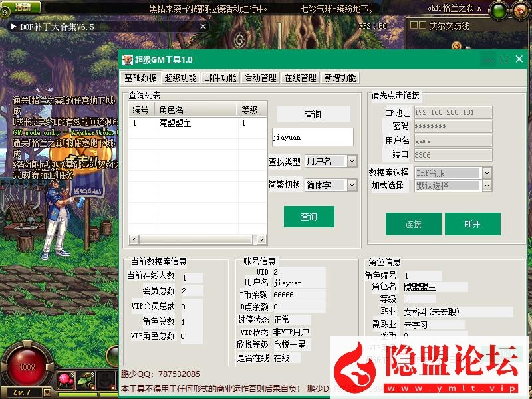Click the GM tool icon in the title bar

point(126,59)
